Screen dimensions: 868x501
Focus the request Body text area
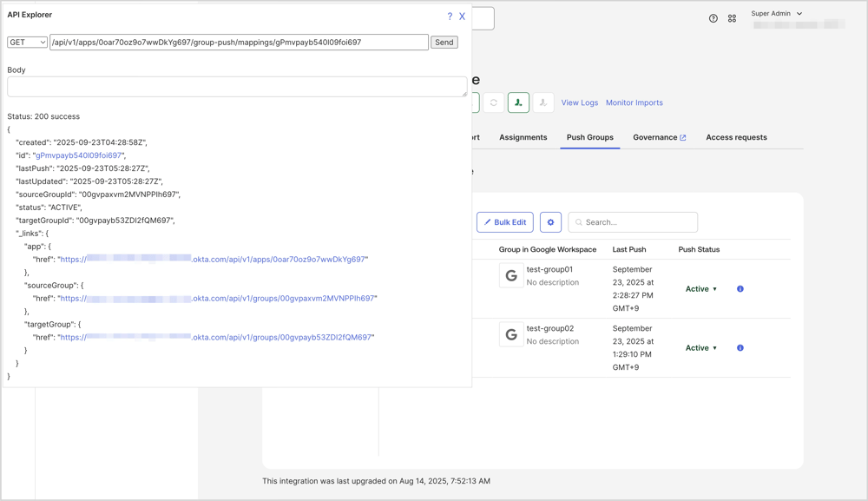click(237, 87)
